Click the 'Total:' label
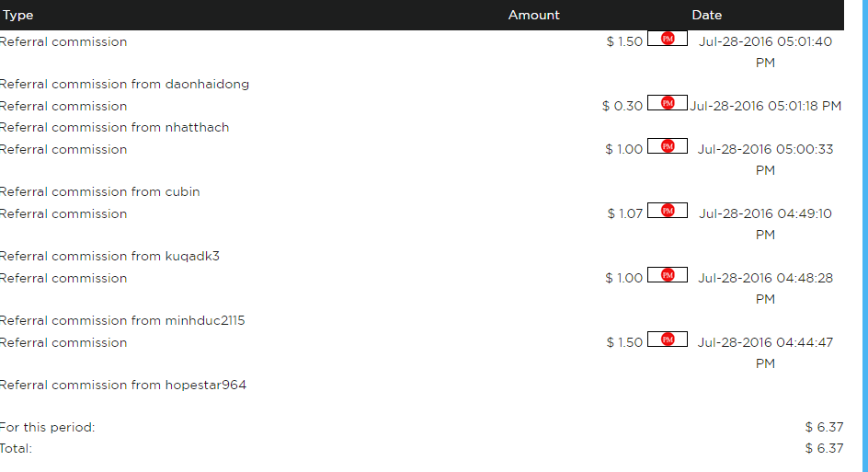 point(17,448)
